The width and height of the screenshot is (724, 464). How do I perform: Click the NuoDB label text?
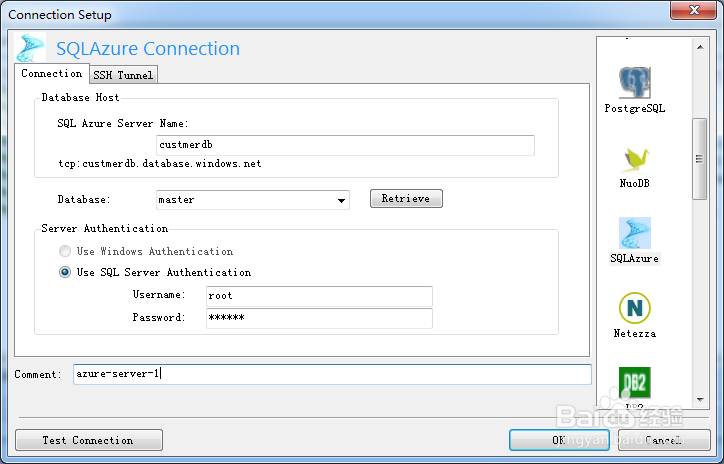[635, 183]
